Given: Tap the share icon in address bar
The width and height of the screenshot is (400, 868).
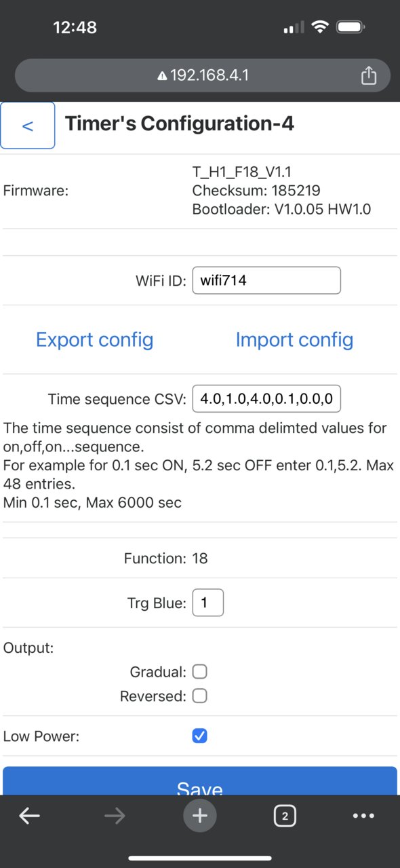Looking at the screenshot, I should pyautogui.click(x=368, y=75).
